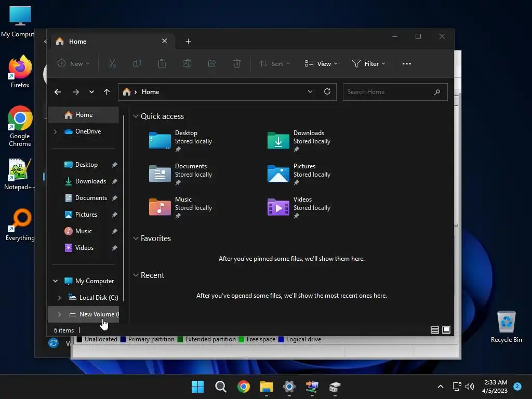This screenshot has width=532, height=399.
Task: Expand OneDrive in navigation pane
Action: (x=55, y=131)
